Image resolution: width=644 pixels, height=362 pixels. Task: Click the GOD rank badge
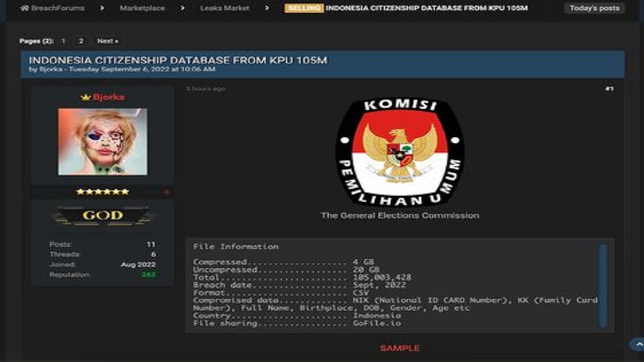(x=103, y=216)
